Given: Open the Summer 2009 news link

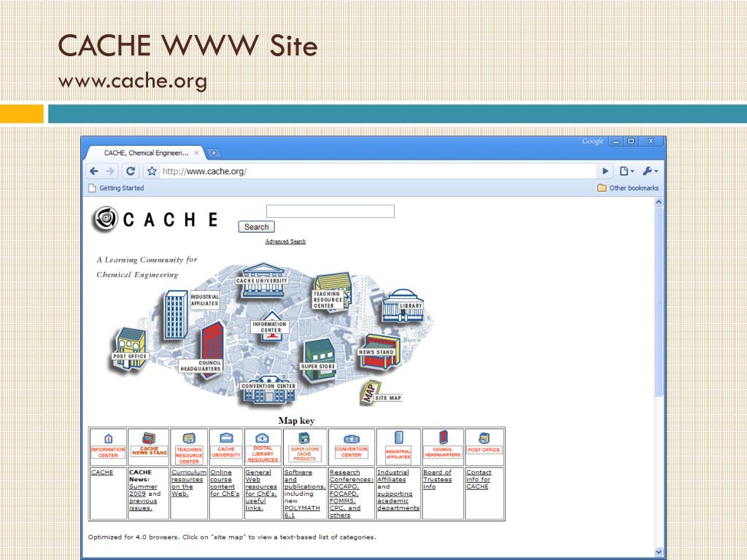Looking at the screenshot, I should click(142, 490).
